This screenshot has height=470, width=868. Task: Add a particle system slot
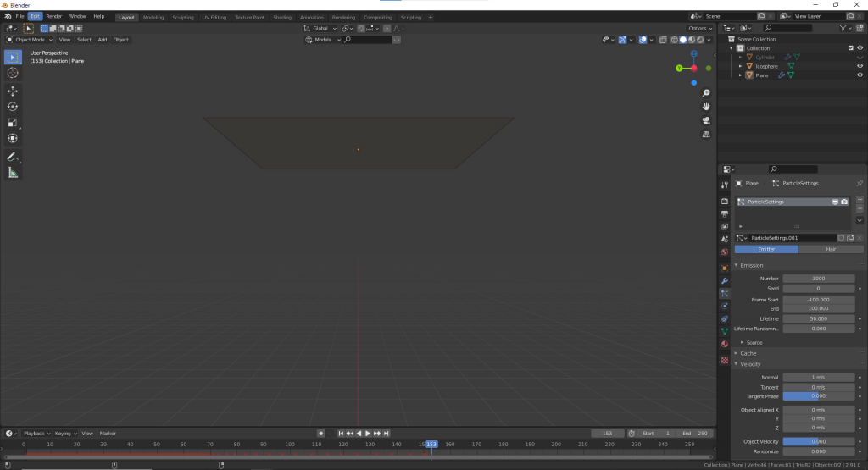tap(860, 200)
